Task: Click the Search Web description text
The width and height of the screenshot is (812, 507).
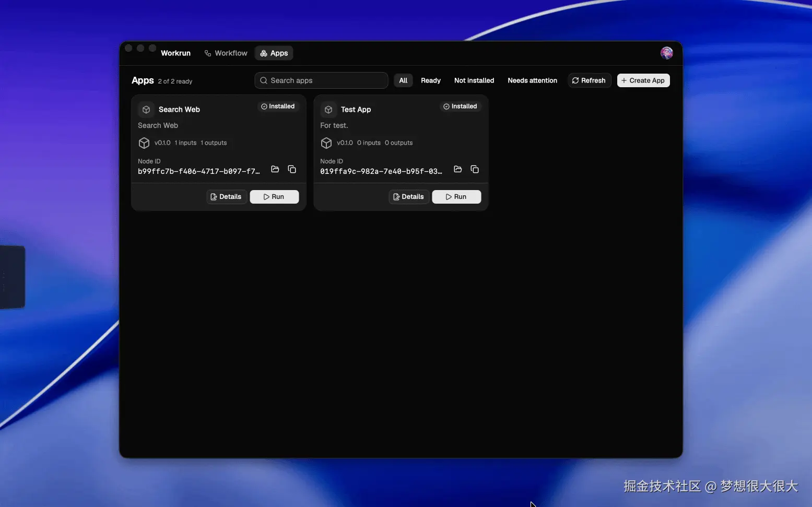Action: pos(158,126)
